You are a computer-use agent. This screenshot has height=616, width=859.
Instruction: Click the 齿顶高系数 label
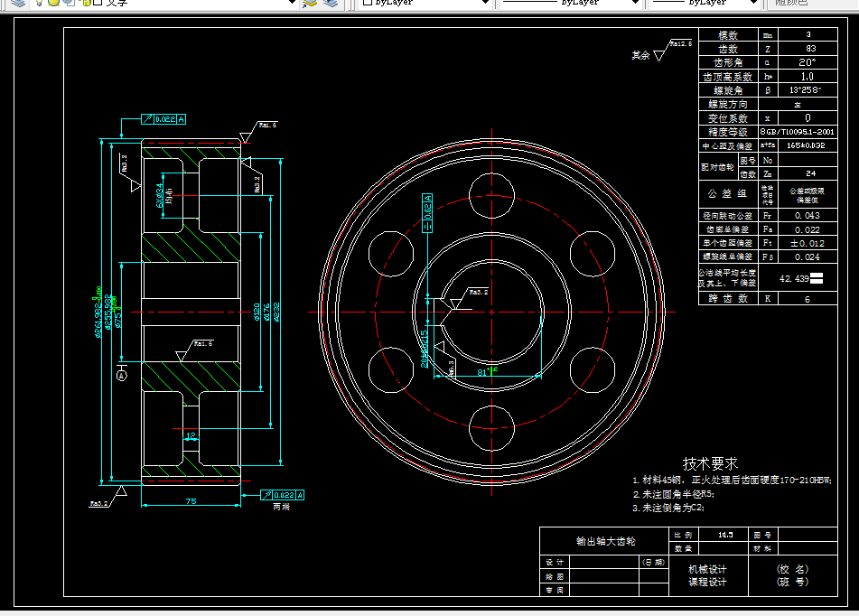[728, 77]
